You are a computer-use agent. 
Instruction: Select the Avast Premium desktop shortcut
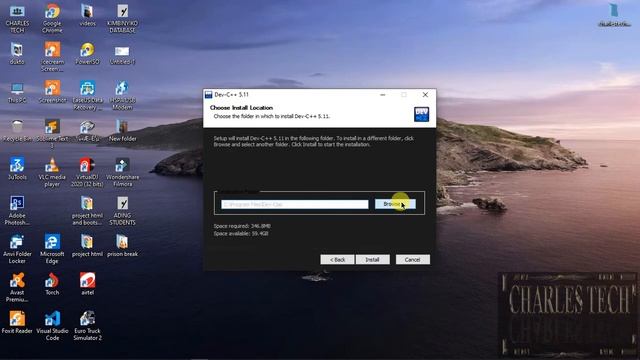[x=17, y=287]
